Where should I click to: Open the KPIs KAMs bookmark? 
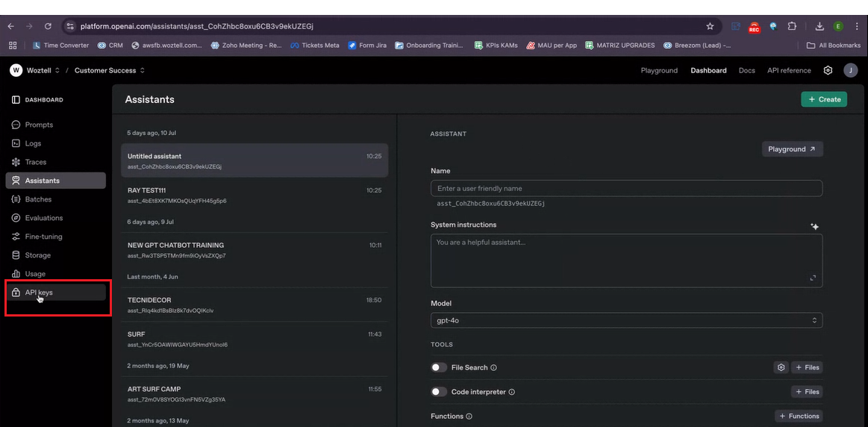pos(496,46)
